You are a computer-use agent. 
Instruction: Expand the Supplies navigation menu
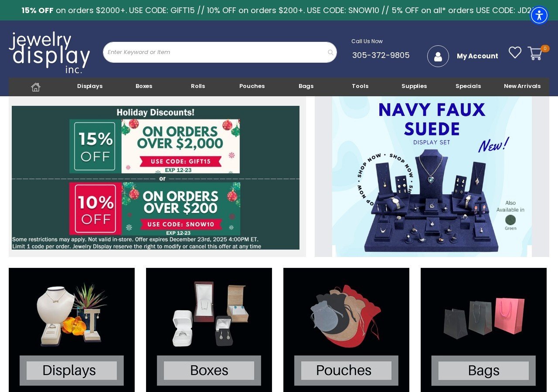(x=414, y=86)
